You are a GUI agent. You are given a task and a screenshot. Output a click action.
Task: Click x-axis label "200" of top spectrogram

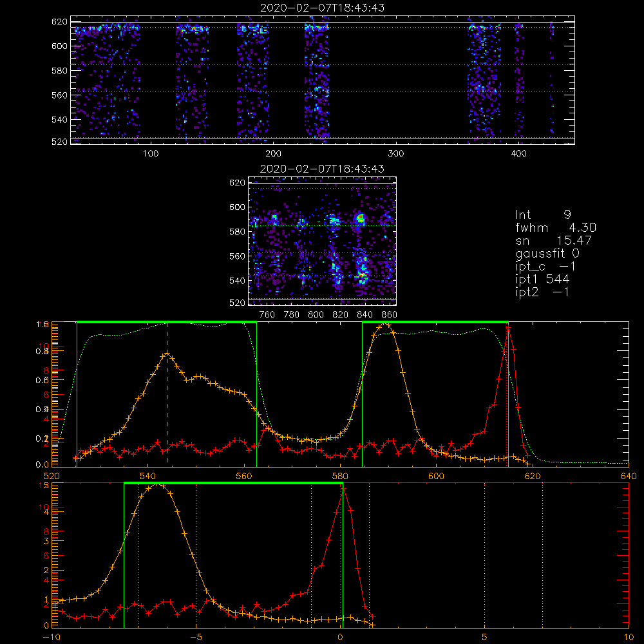(x=273, y=154)
